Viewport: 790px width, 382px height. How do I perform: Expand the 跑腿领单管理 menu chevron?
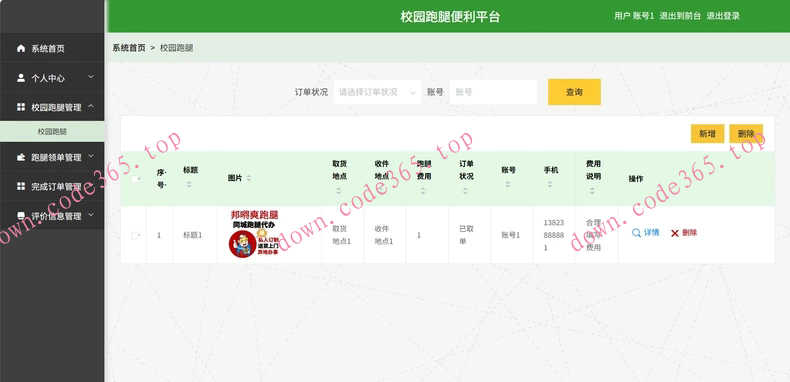91,156
